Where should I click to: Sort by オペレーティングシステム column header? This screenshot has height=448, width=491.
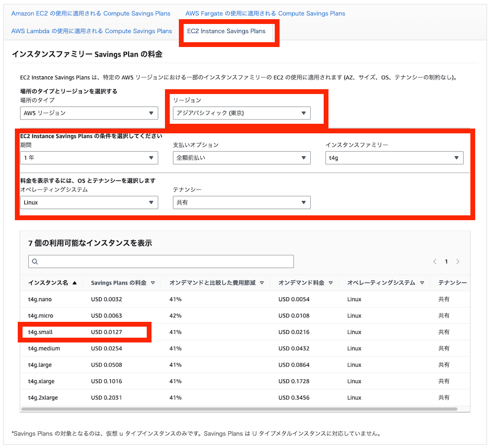381,283
